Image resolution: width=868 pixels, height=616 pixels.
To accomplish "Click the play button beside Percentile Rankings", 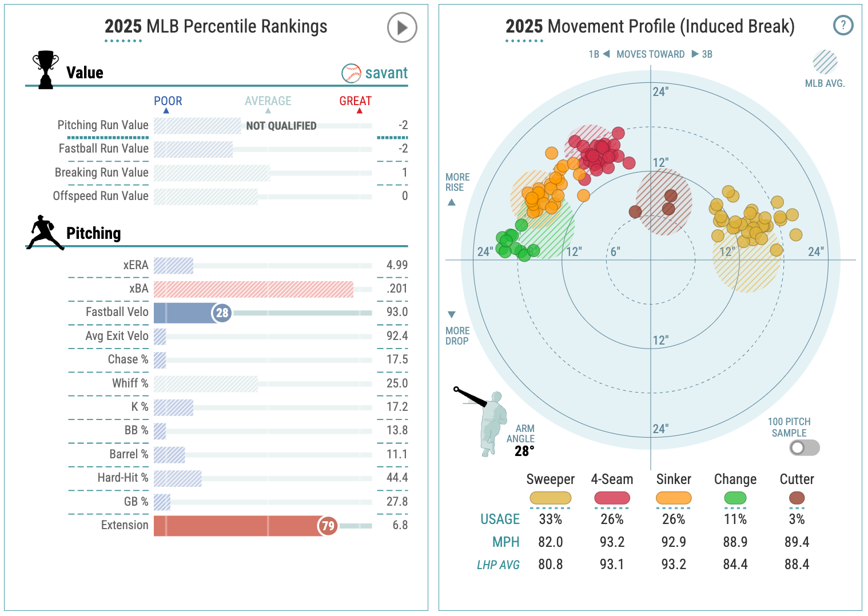I will tap(401, 27).
